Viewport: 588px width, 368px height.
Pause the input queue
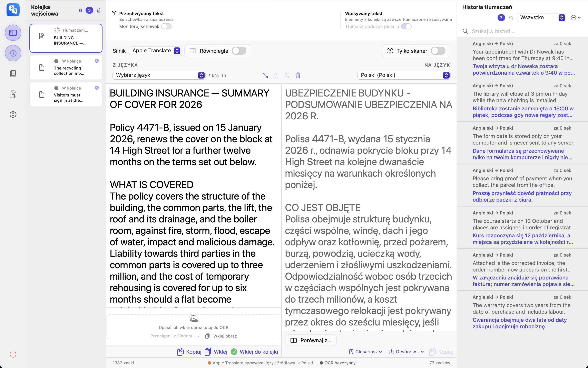pos(81,10)
